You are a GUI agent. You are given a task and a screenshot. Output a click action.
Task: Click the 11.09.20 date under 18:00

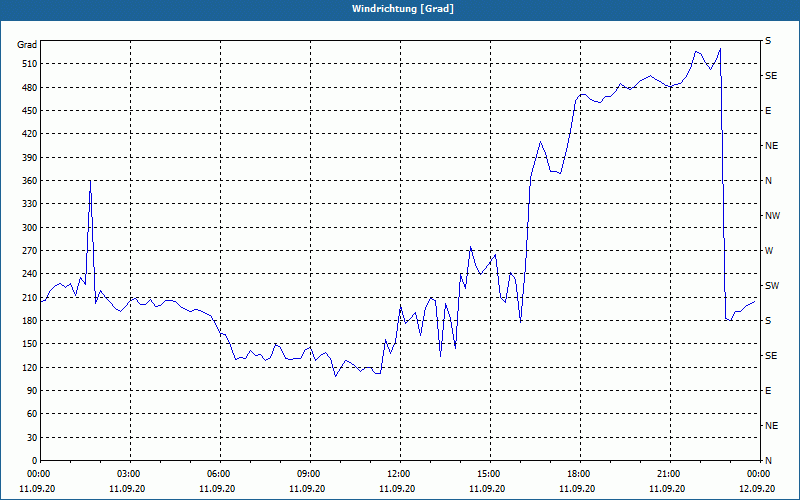click(x=577, y=488)
